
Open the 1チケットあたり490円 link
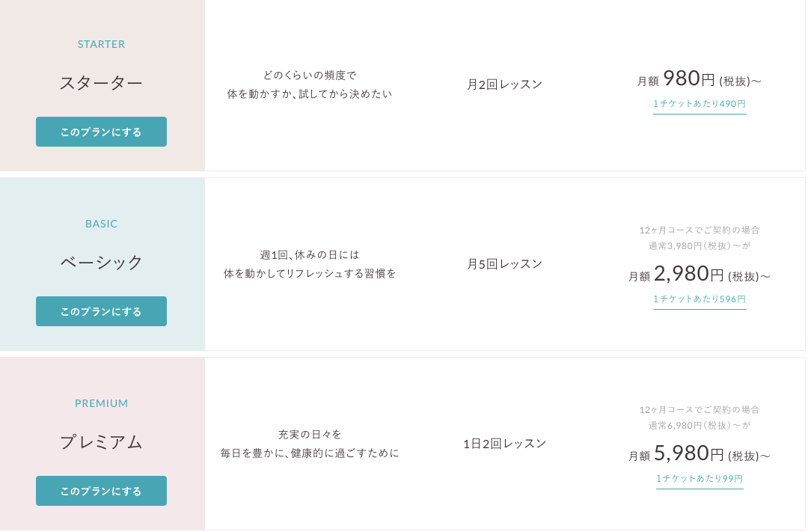(700, 104)
